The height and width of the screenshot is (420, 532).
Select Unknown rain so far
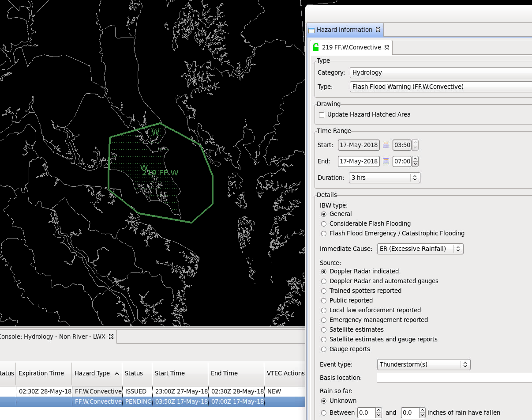click(324, 401)
